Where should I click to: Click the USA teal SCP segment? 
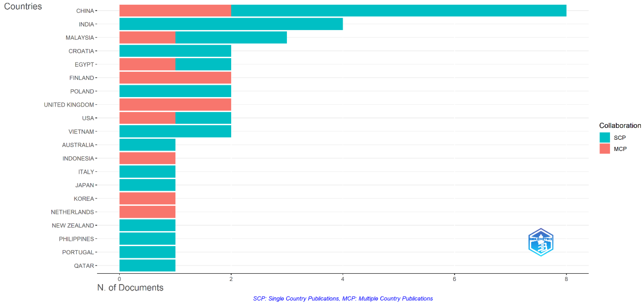(x=203, y=118)
